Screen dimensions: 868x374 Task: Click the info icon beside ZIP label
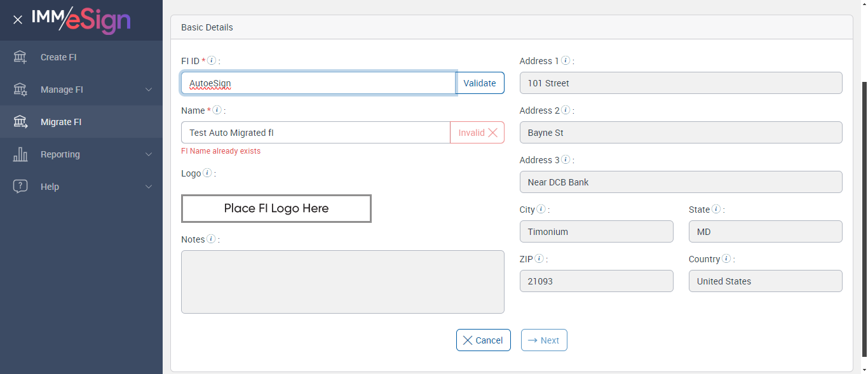pyautogui.click(x=539, y=259)
